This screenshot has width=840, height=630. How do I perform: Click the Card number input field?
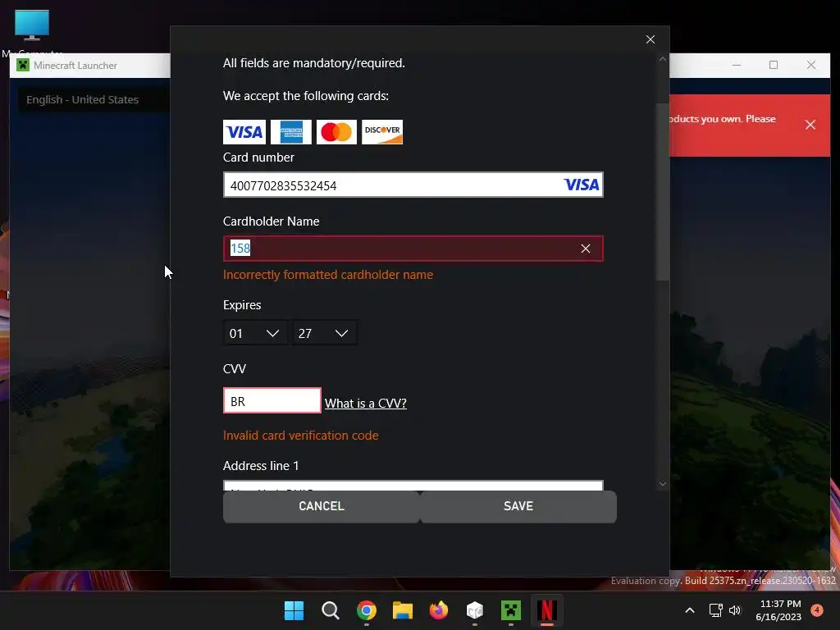click(413, 185)
